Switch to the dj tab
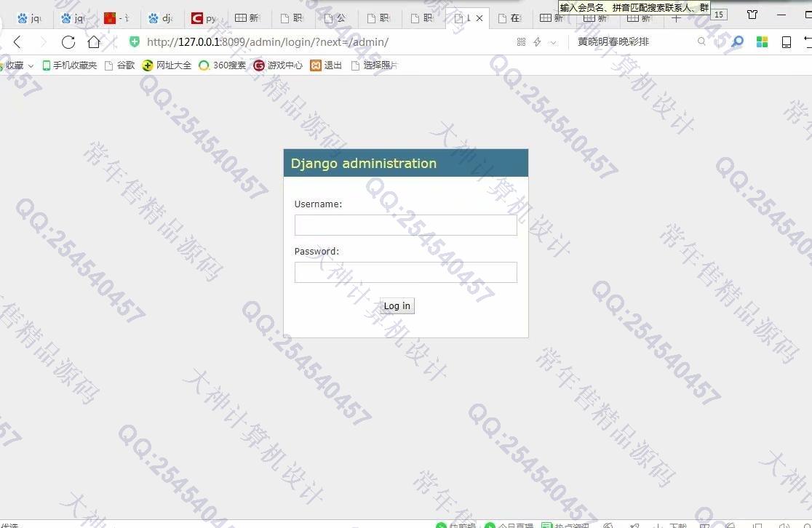Screen dimensions: 812x528 [161, 18]
